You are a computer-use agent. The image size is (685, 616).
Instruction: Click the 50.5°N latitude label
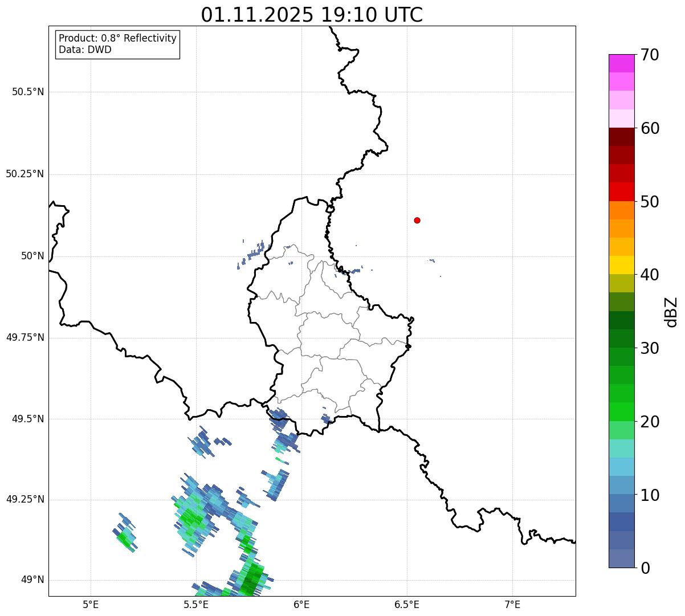point(28,92)
